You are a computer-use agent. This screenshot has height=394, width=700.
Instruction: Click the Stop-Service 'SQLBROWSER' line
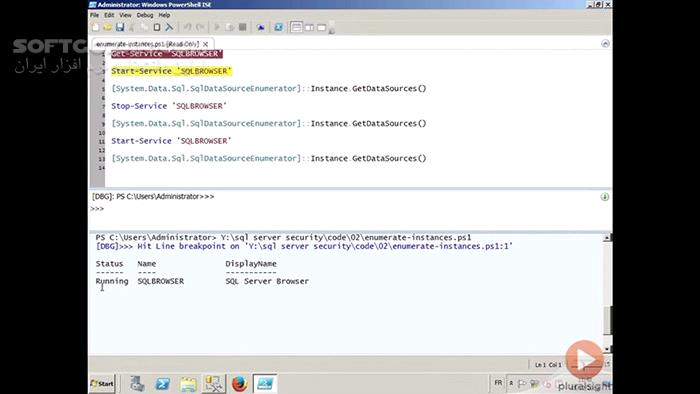(x=169, y=106)
